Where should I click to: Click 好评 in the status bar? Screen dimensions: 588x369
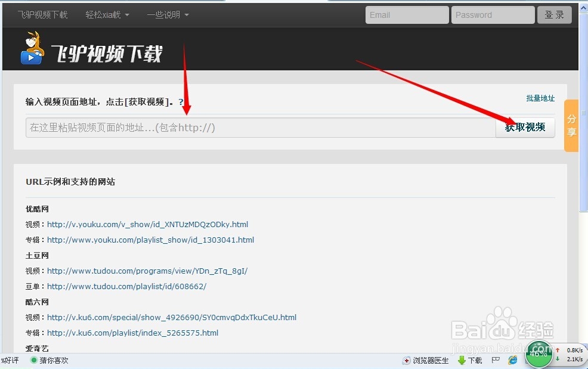(10, 361)
